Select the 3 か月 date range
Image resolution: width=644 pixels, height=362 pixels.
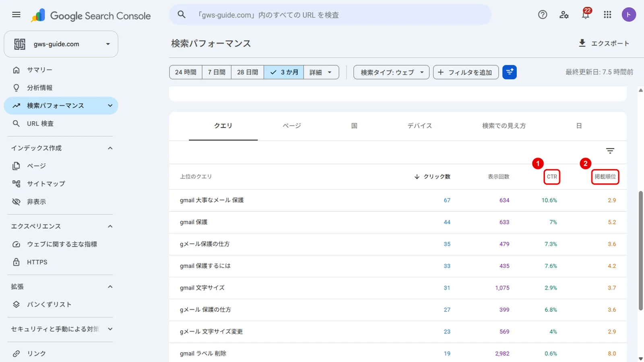point(284,72)
